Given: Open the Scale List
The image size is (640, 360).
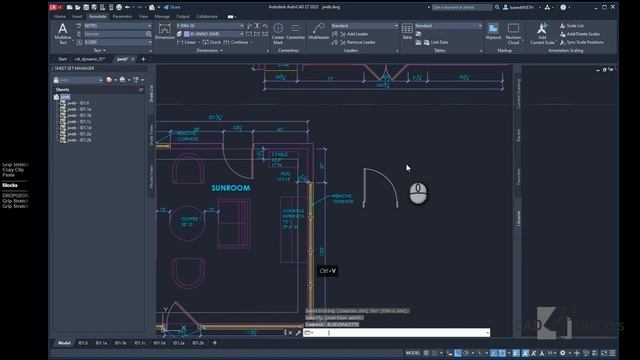Looking at the screenshot, I should (571, 26).
